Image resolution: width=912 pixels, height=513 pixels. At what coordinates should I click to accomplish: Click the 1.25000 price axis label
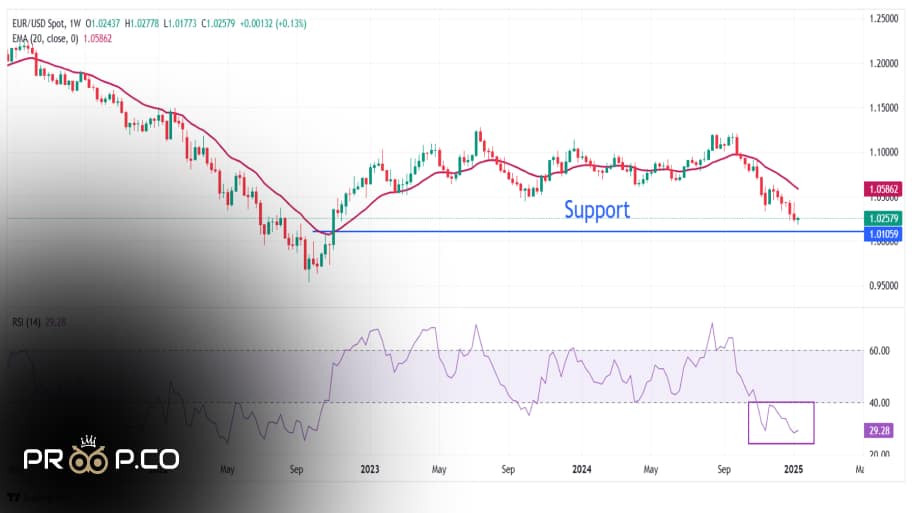(884, 19)
